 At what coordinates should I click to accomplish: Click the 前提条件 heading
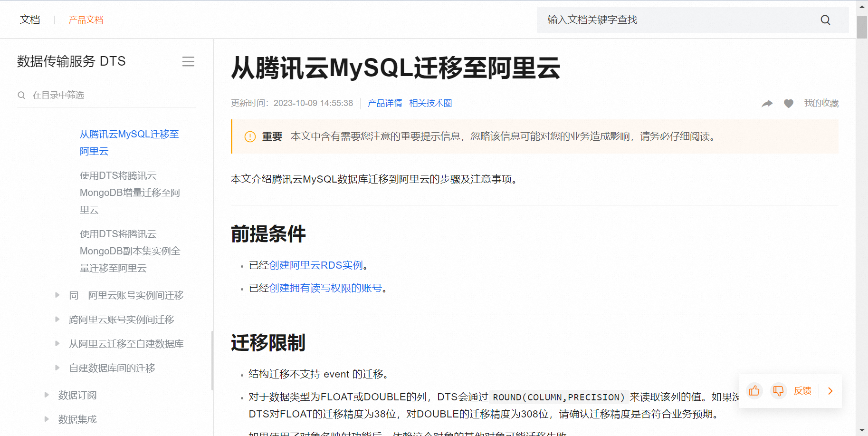(x=268, y=234)
